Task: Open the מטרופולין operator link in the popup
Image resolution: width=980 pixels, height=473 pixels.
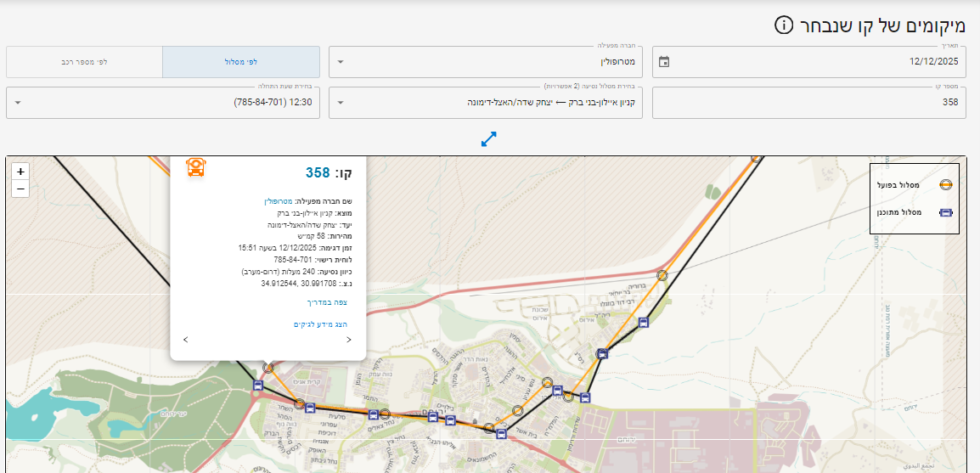Action: (279, 202)
